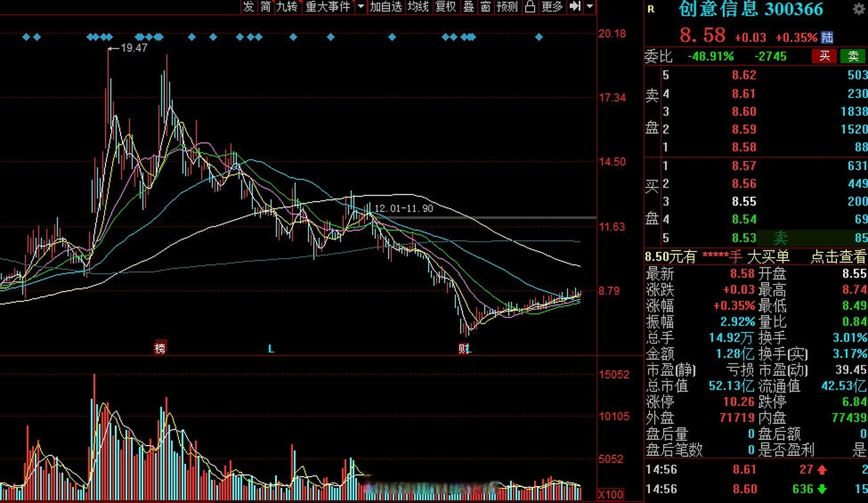Click the 榜 marker on the chart
The height and width of the screenshot is (503, 868).
coord(160,348)
